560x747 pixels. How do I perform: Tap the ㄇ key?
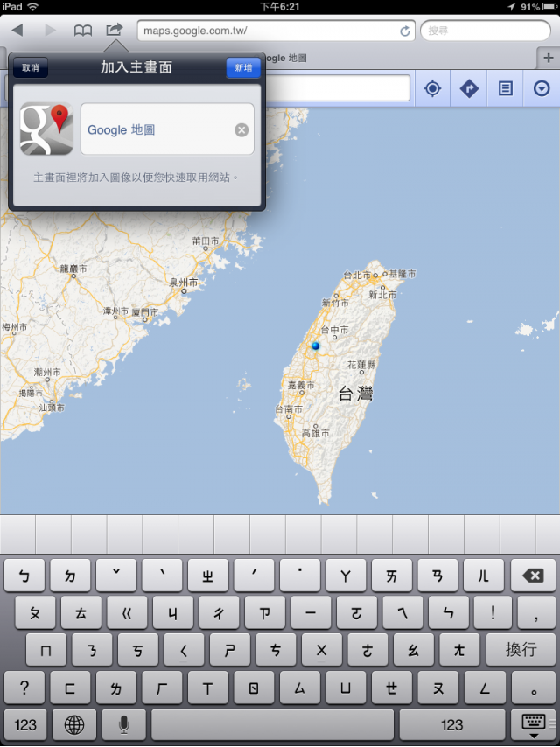46,649
